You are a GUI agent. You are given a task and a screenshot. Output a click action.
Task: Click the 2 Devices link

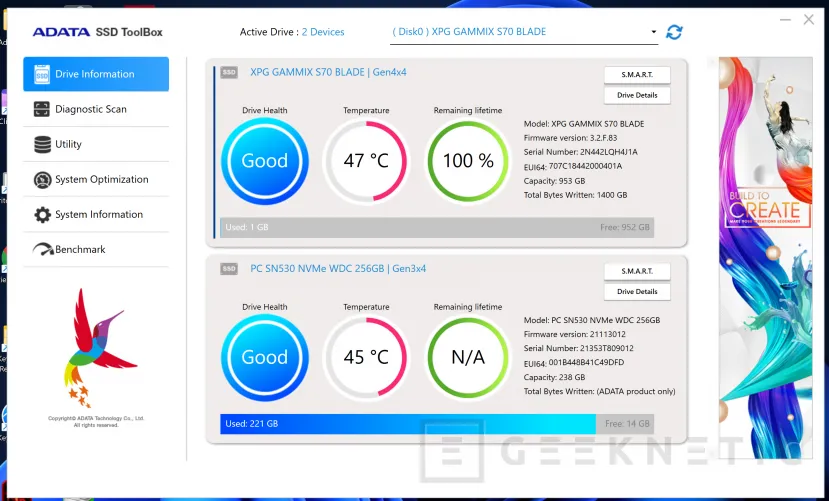pos(323,32)
